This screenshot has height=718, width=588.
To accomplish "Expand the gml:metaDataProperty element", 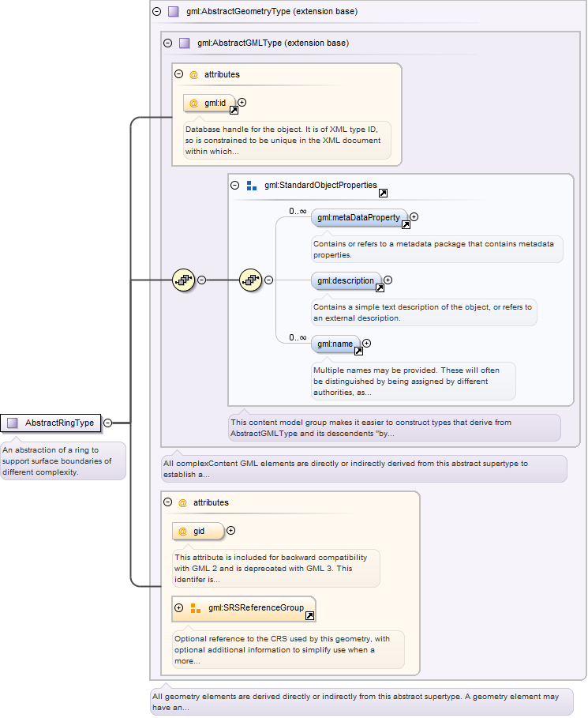I will coord(414,217).
